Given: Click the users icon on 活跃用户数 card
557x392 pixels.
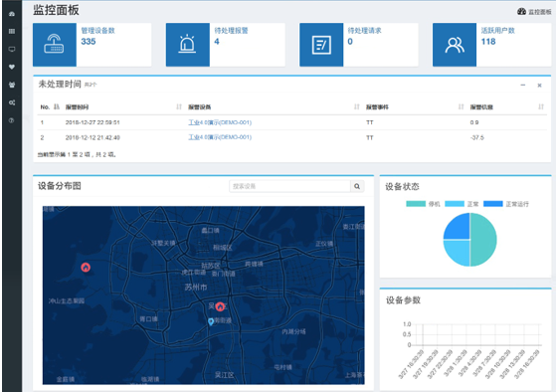Looking at the screenshot, I should tap(455, 45).
